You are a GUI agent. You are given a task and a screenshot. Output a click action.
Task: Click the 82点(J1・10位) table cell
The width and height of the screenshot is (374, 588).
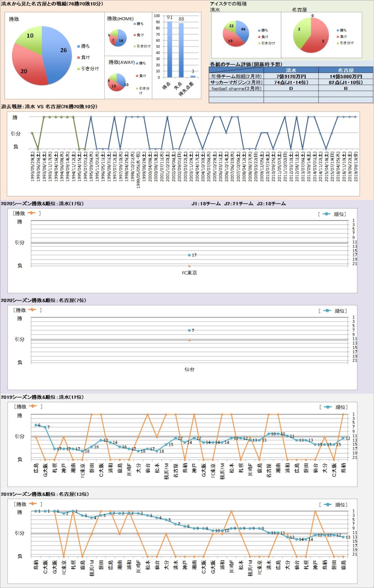tap(346, 82)
